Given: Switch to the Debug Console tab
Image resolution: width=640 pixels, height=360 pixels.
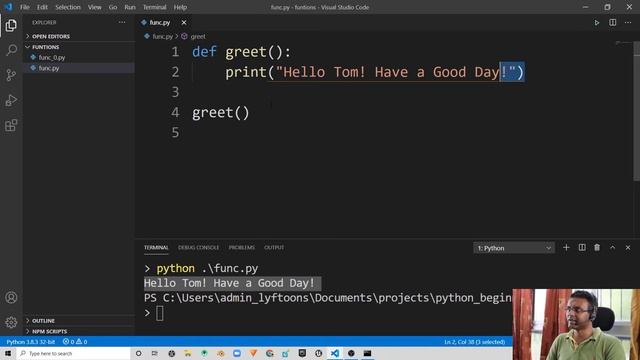Looking at the screenshot, I should pos(198,247).
